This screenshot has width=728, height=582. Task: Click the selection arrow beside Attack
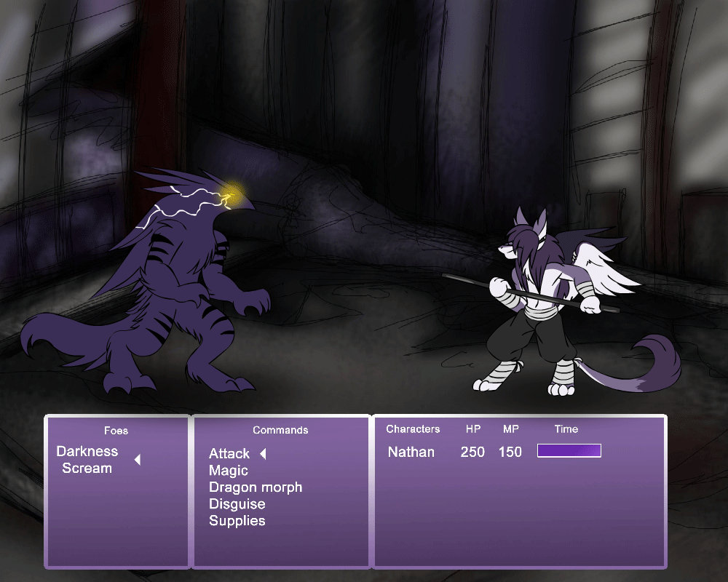263,453
